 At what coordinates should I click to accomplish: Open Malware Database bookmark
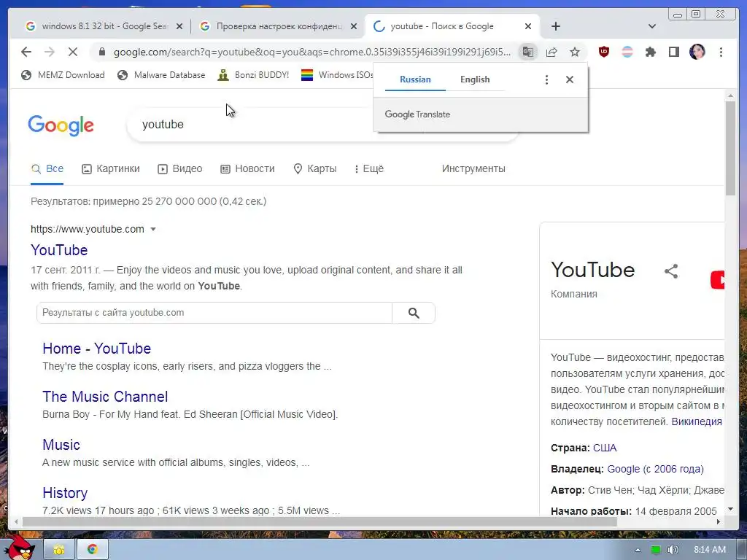(161, 75)
